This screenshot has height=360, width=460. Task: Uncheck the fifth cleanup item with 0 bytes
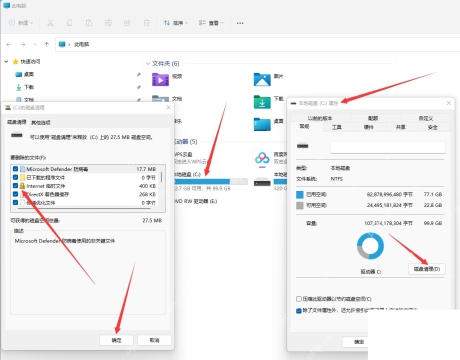click(15, 202)
